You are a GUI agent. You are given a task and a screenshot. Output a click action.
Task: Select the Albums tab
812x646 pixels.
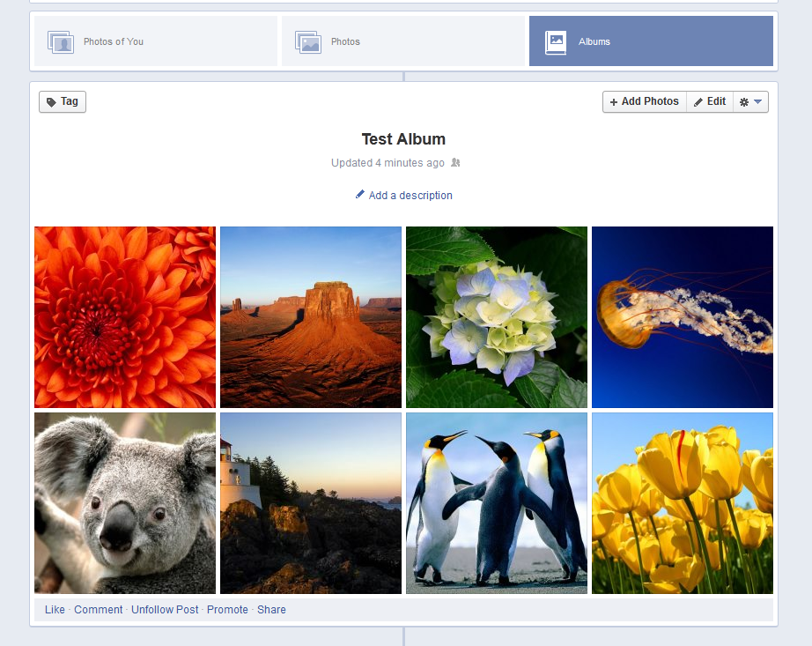pos(651,41)
